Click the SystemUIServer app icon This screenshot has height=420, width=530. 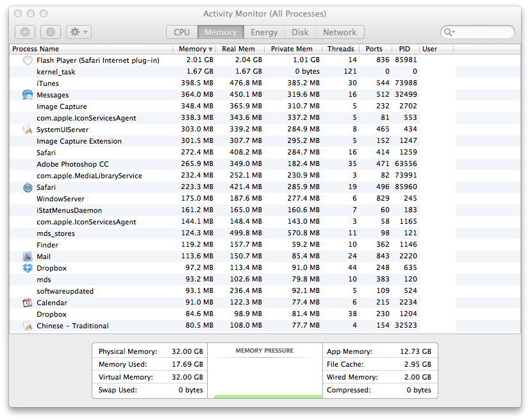28,129
